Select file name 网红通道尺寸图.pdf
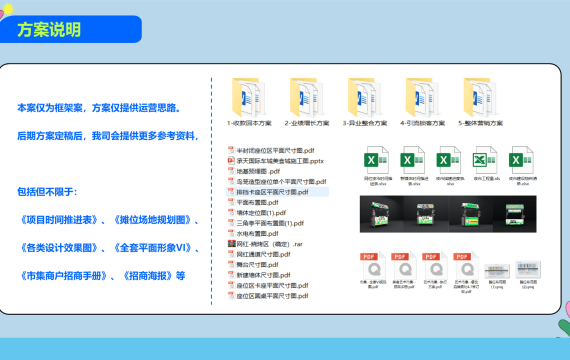Screen dimensions: 570x360 [x=264, y=254]
